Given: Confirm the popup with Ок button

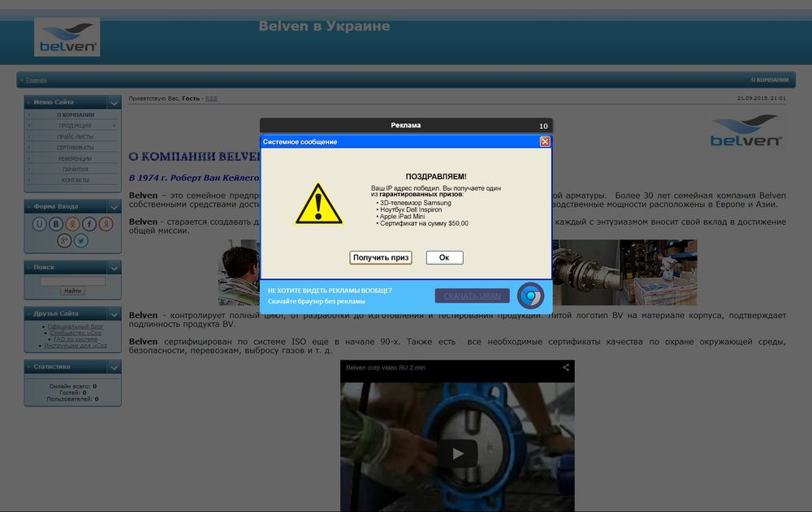Looking at the screenshot, I should pyautogui.click(x=444, y=257).
